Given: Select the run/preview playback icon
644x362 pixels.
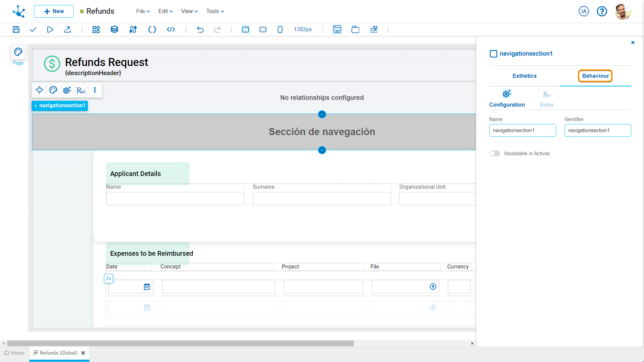Looking at the screenshot, I should (50, 29).
